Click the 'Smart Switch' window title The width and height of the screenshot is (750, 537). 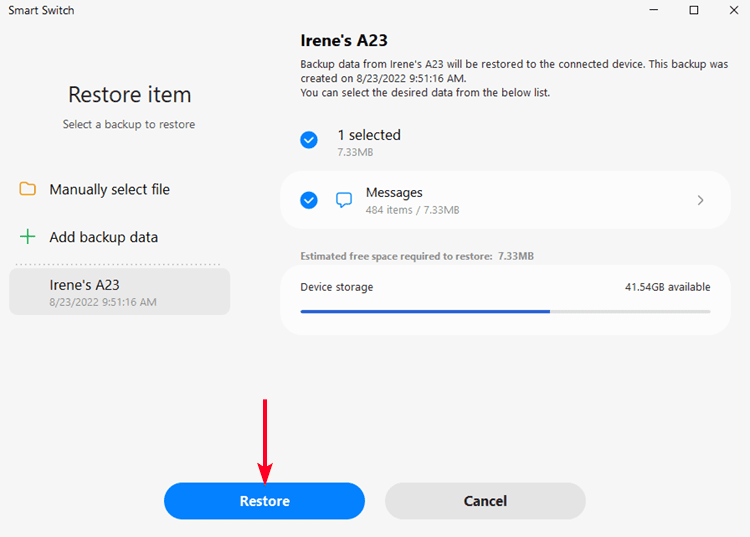(x=41, y=10)
